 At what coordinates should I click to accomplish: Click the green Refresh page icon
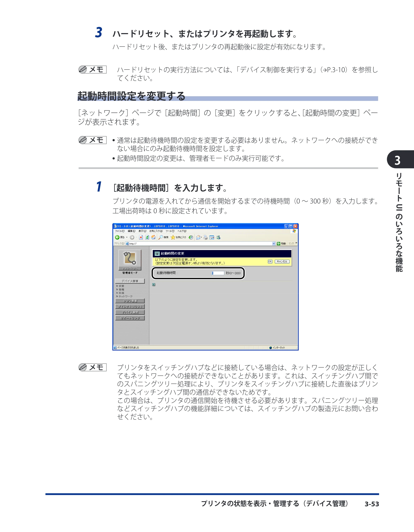[x=147, y=237]
